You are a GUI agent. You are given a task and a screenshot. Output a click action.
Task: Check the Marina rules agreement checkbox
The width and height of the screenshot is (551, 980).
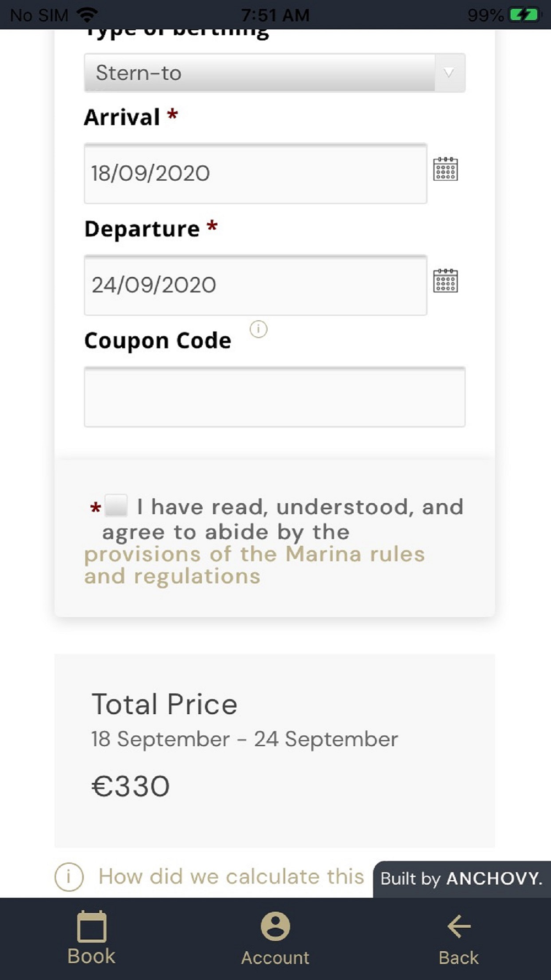116,505
